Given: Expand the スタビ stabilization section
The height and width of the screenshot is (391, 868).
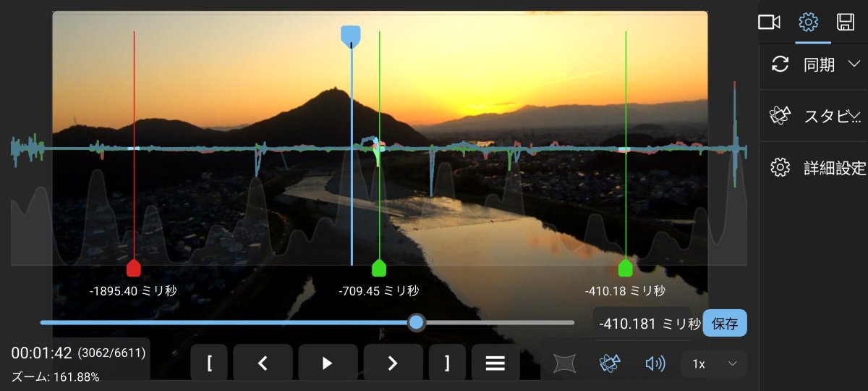Looking at the screenshot, I should (x=813, y=115).
